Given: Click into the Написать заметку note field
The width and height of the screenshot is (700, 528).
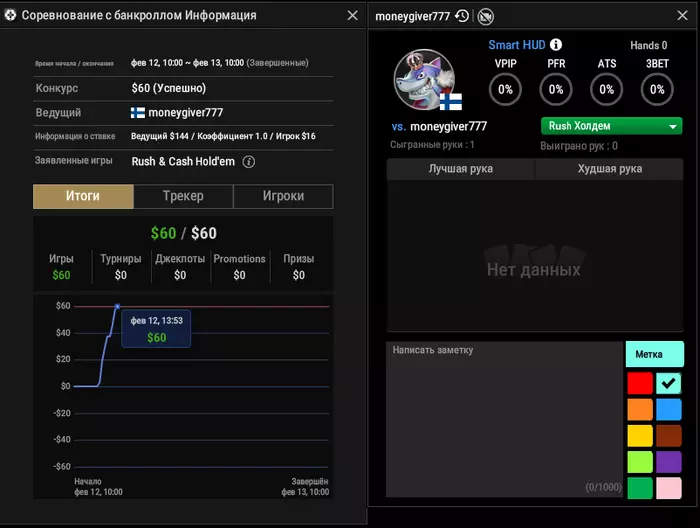Looking at the screenshot, I should [x=504, y=419].
